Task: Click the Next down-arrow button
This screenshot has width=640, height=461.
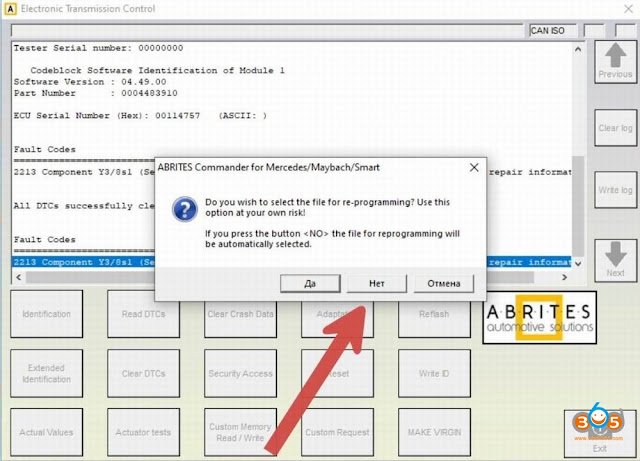Action: [x=616, y=261]
